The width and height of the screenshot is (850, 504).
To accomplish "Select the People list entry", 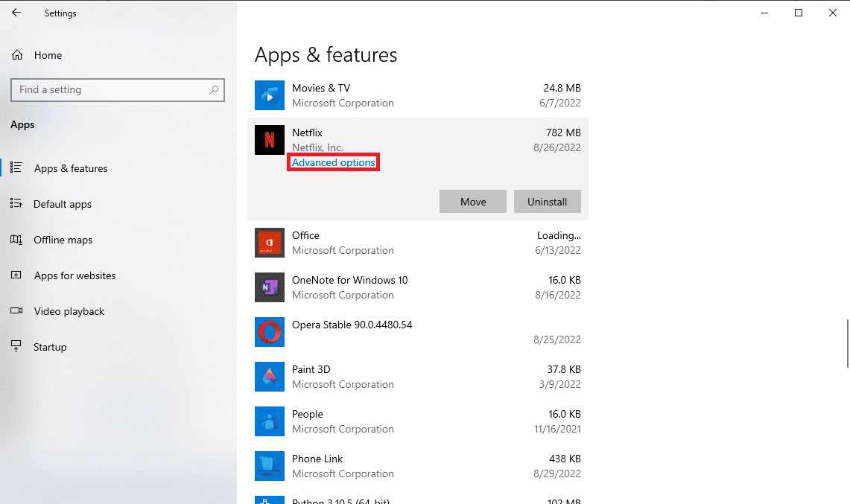I will (417, 421).
